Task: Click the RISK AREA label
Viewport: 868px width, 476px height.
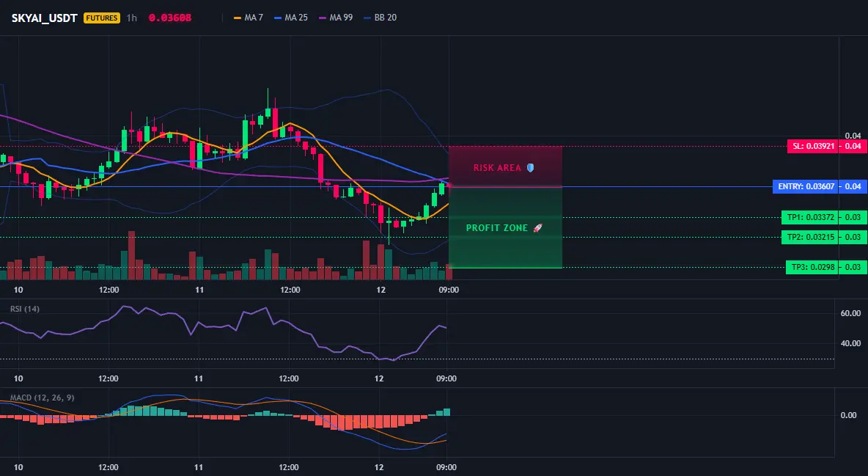Action: tap(497, 168)
